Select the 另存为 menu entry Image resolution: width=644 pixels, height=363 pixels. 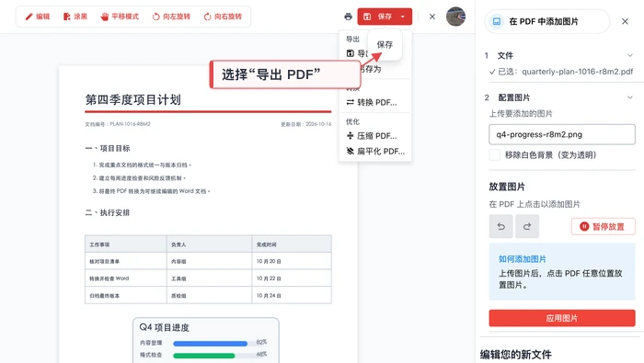pos(371,69)
